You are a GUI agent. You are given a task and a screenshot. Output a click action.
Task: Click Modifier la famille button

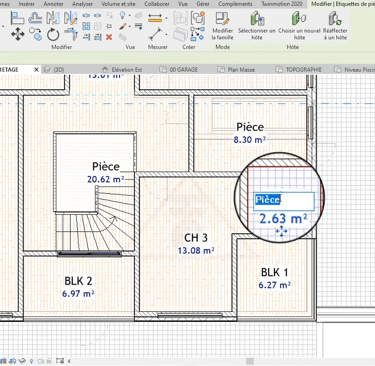222,25
